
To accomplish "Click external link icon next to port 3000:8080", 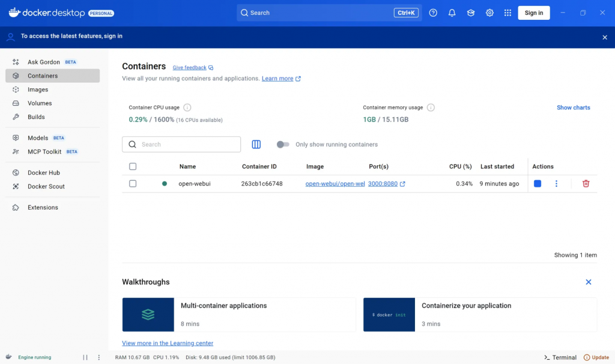I will (402, 184).
